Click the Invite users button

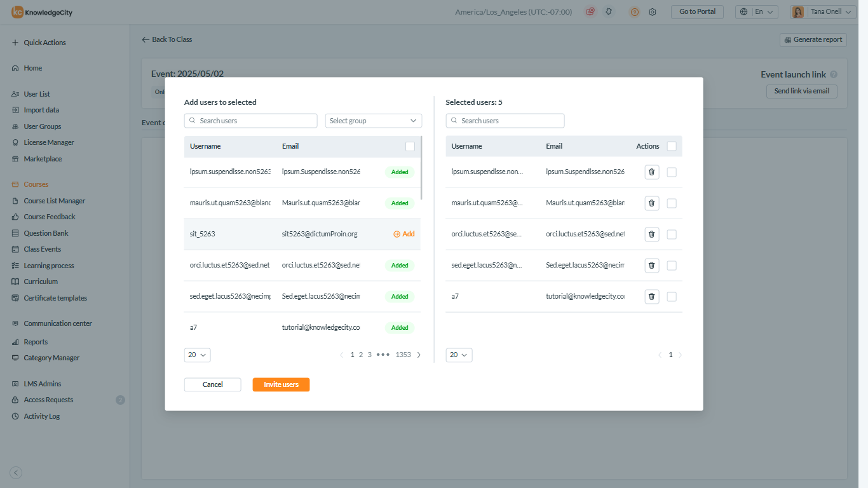pyautogui.click(x=281, y=384)
